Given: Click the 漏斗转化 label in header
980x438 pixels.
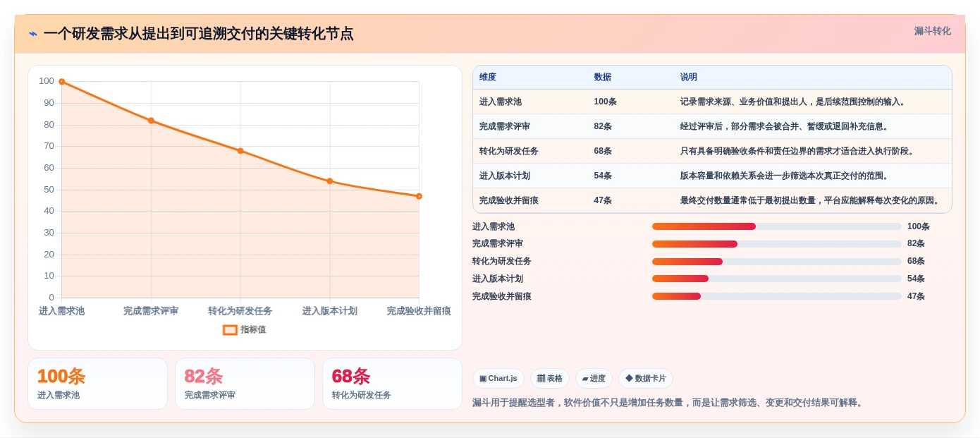Looking at the screenshot, I should pos(932,31).
